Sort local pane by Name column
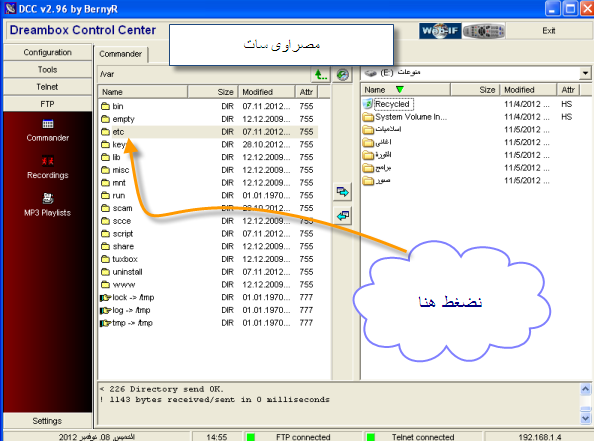 coord(406,90)
